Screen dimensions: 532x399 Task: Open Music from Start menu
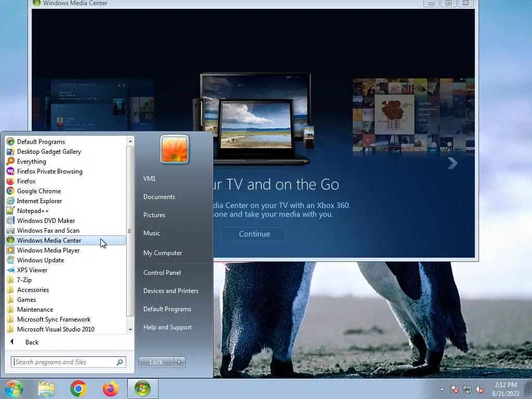151,233
